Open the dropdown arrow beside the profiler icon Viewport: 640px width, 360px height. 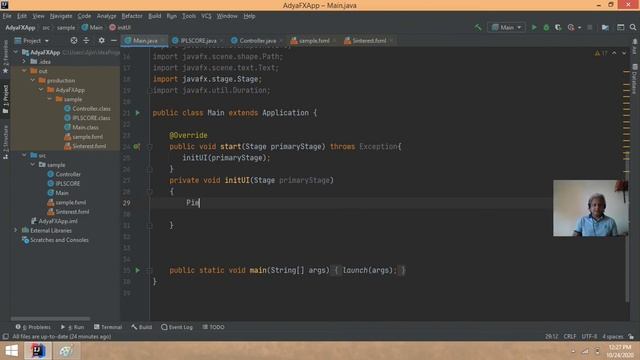[x=580, y=27]
